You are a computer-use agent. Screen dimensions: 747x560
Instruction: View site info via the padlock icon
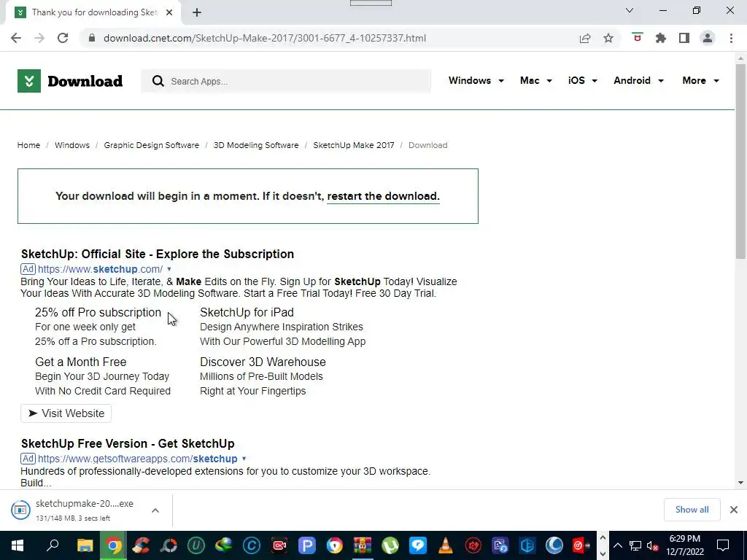click(x=92, y=38)
